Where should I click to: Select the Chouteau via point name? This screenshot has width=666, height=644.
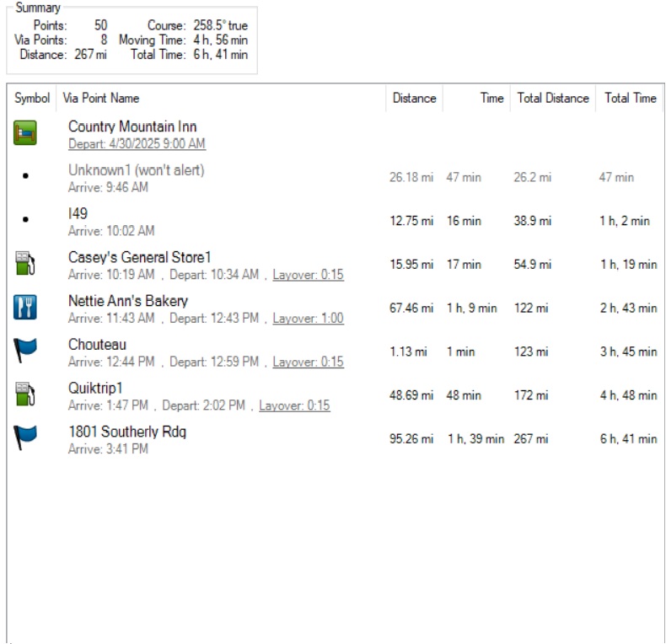pos(97,344)
